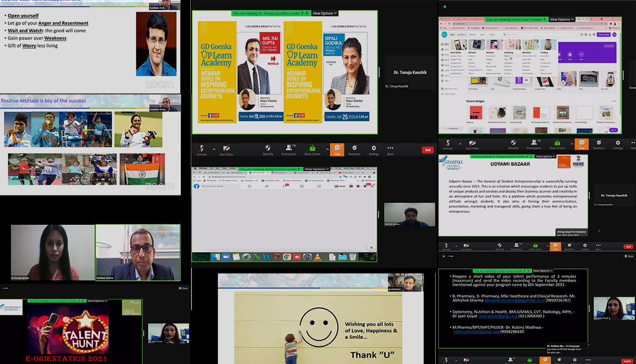Unmute microphone in the 126-participant toolbar
636x364 pixels.
tap(448, 143)
